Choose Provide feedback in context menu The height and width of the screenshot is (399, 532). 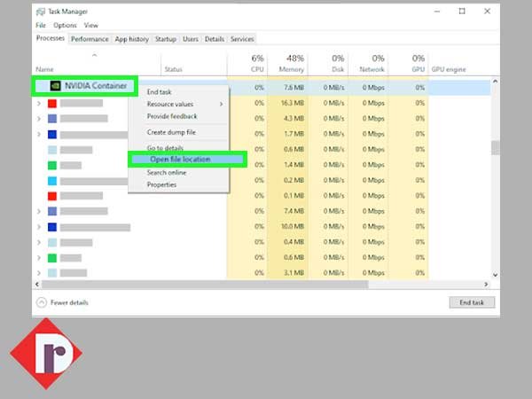[172, 116]
